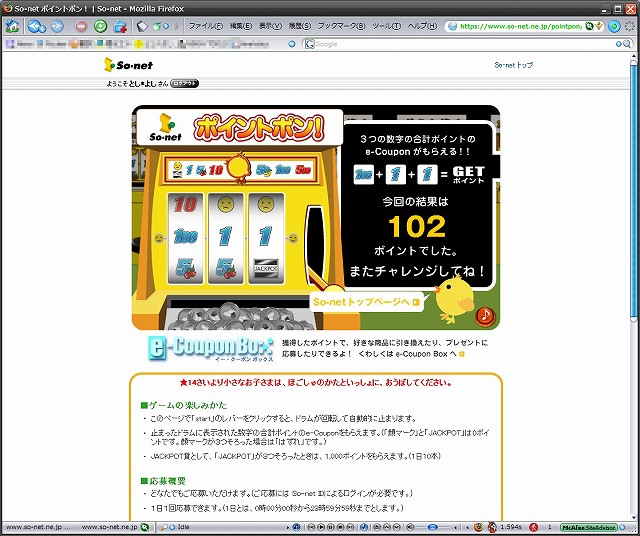Open the ファイル(F) menu
The image size is (640, 536).
tap(206, 26)
